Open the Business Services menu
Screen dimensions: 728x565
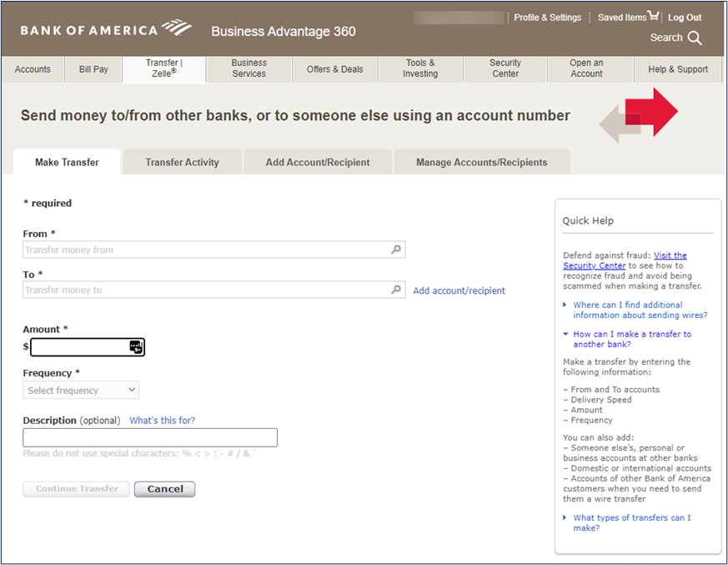point(249,68)
